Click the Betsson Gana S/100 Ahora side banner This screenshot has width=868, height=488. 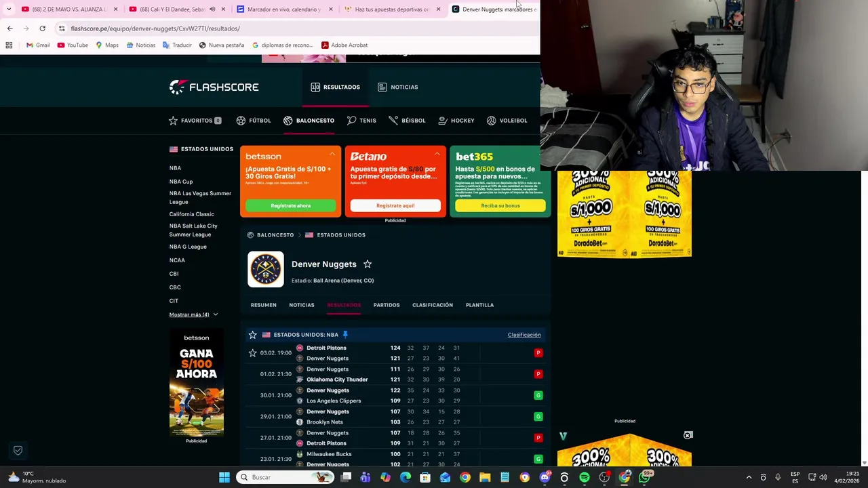(197, 383)
